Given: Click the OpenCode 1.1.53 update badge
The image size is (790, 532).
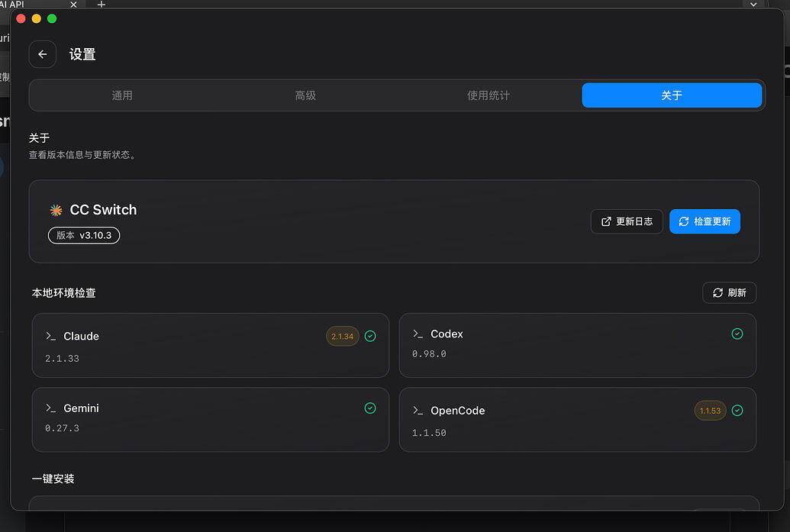Looking at the screenshot, I should (x=710, y=411).
